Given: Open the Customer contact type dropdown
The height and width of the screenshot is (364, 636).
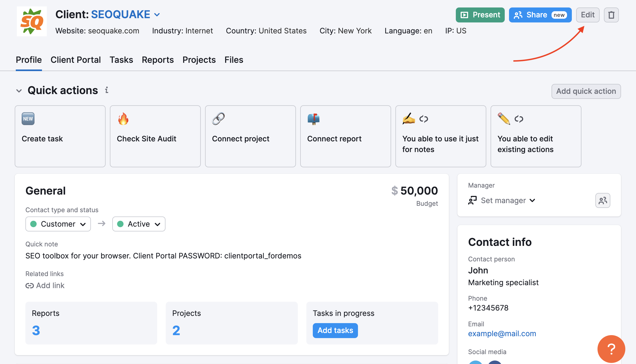Looking at the screenshot, I should 58,224.
